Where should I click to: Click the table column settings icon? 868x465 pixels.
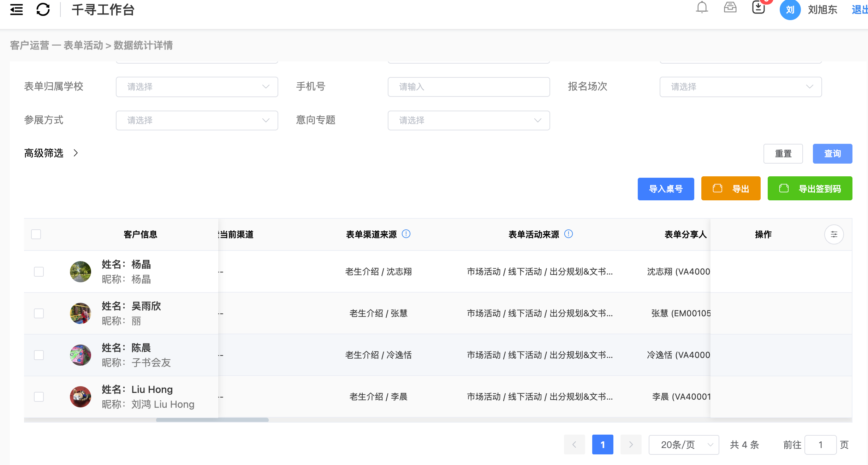[834, 234]
